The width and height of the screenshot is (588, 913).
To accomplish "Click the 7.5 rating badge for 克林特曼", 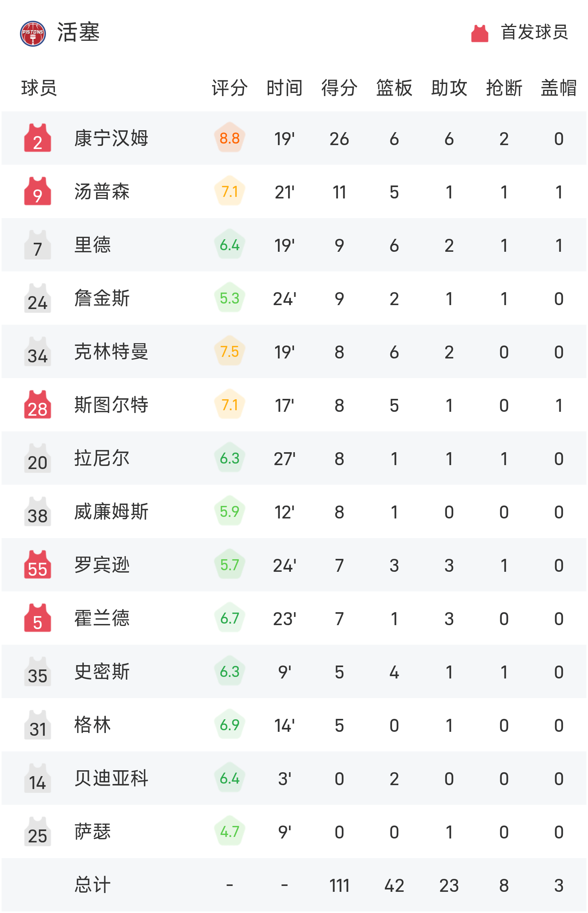I will (230, 351).
